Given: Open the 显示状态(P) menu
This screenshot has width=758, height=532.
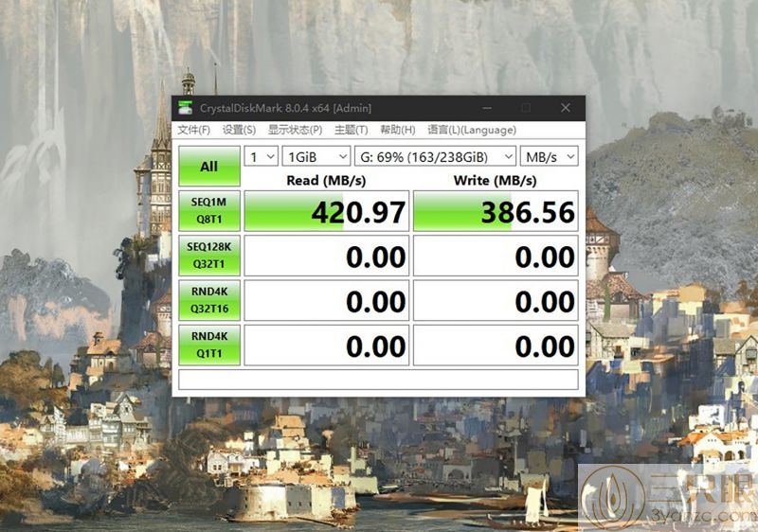Looking at the screenshot, I should (295, 130).
